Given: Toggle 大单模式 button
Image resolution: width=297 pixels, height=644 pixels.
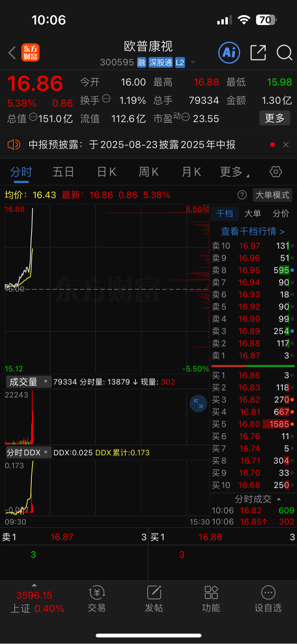Looking at the screenshot, I should (x=272, y=195).
